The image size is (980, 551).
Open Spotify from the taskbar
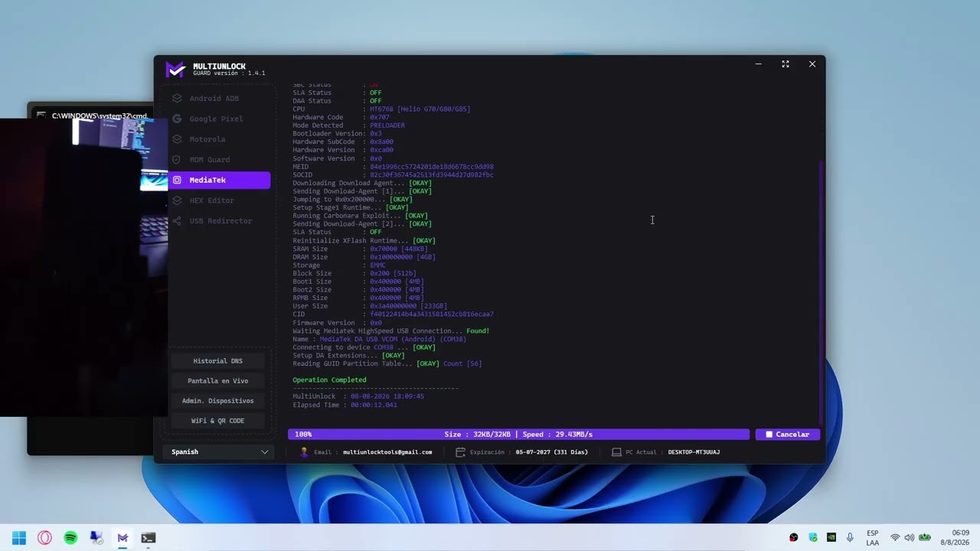[70, 538]
